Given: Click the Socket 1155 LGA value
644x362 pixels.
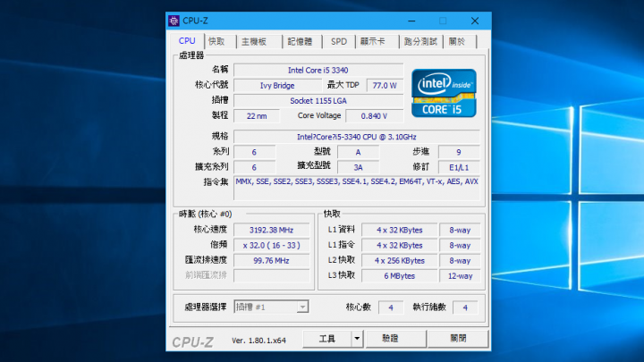Looking at the screenshot, I should click(318, 100).
